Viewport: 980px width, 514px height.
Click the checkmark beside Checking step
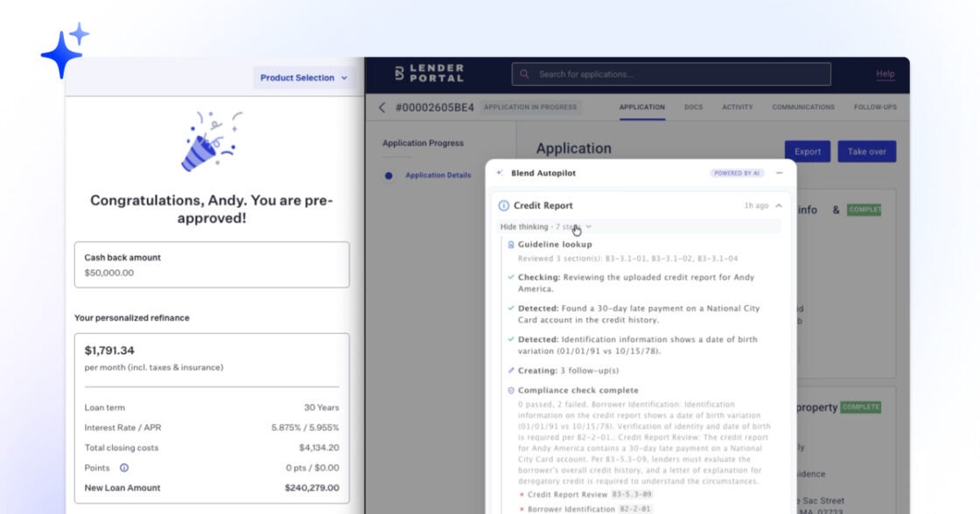pos(511,277)
